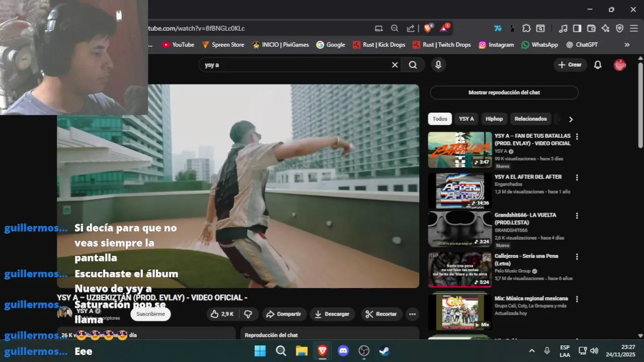Open the Instagram bookmark
This screenshot has width=644, height=362.
point(496,45)
